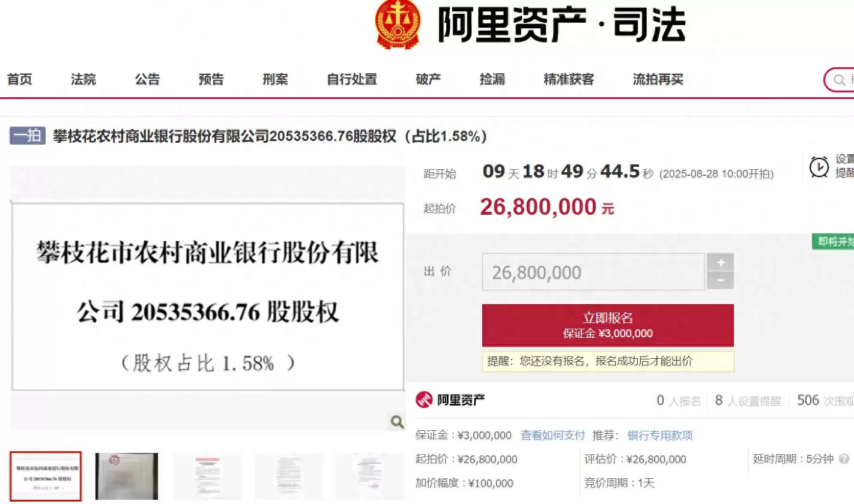Click the bid amount input field
This screenshot has height=504, width=854.
click(x=593, y=271)
